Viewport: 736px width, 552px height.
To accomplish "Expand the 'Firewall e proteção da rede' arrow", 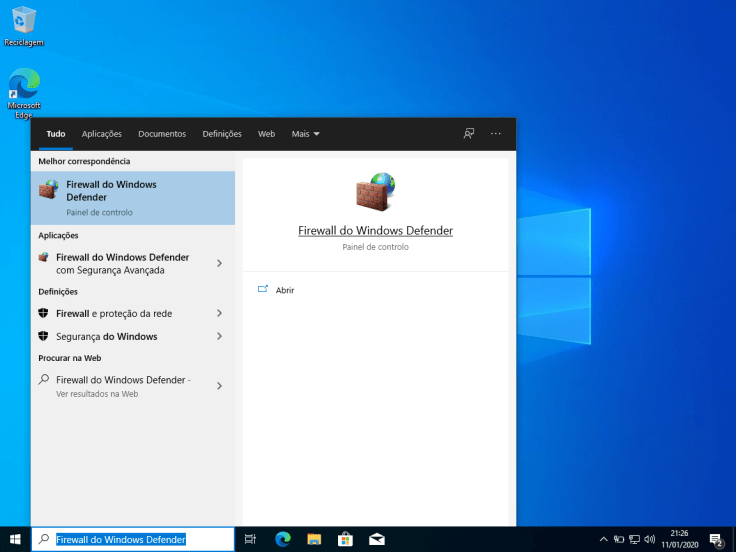I will pyautogui.click(x=219, y=313).
